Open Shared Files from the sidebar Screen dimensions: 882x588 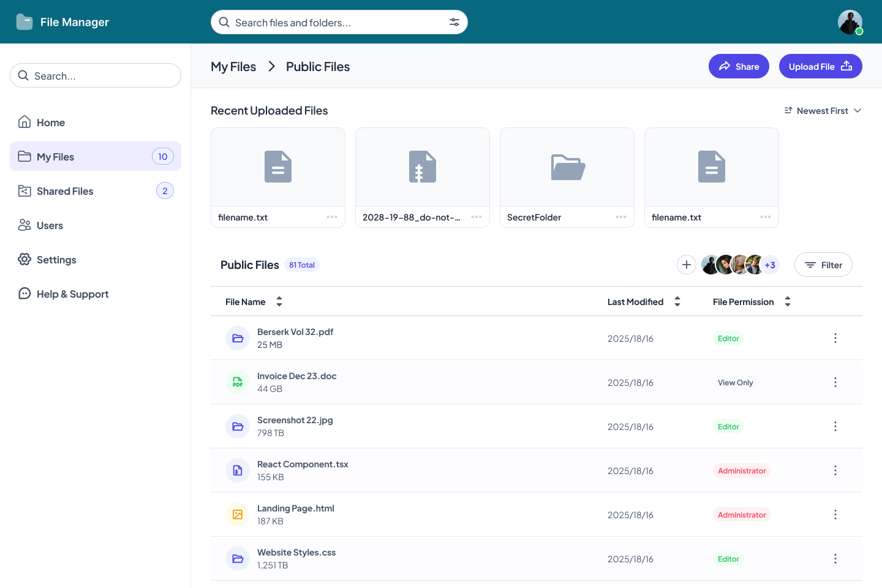pos(65,190)
